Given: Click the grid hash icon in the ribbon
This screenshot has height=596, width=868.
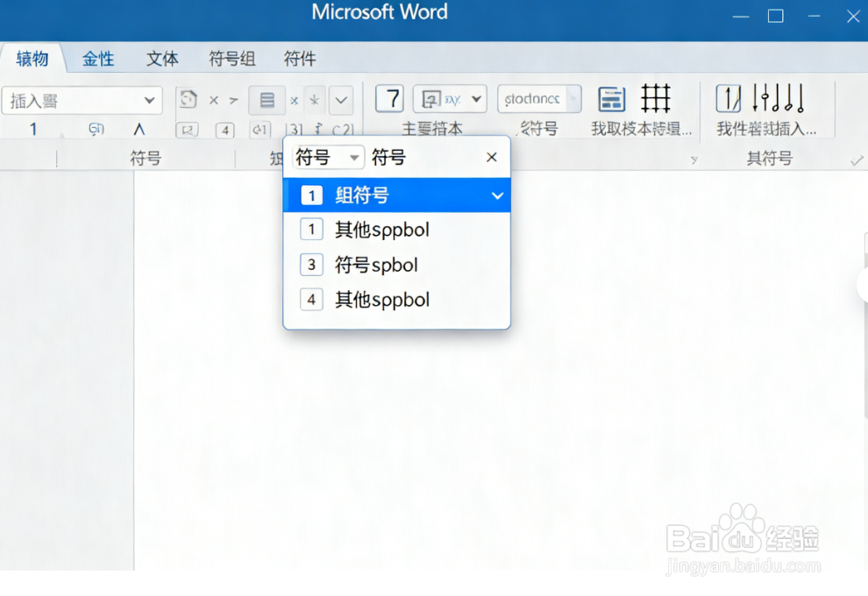Looking at the screenshot, I should (x=656, y=98).
